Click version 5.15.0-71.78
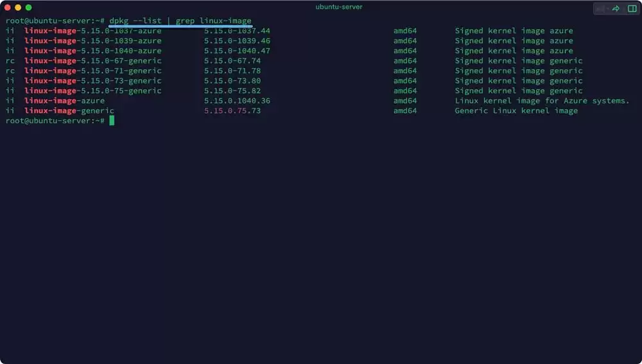Screen dimensions: 642x364 (232, 71)
